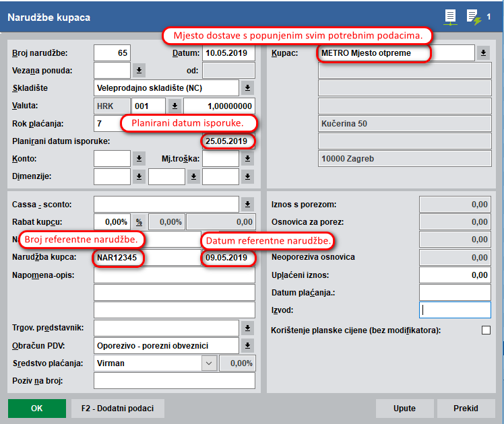Expand the Sredstvo plaćanja combo box
This screenshot has width=504, height=424.
tap(209, 363)
